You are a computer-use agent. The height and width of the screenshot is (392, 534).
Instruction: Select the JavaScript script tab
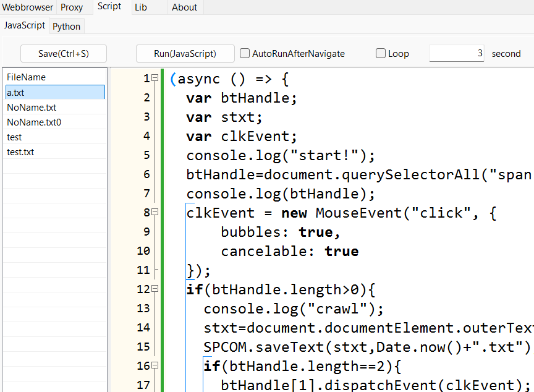(25, 25)
